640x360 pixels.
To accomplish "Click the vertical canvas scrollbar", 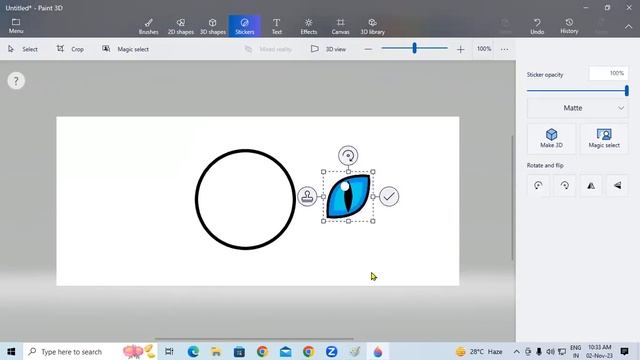I will pos(513,198).
